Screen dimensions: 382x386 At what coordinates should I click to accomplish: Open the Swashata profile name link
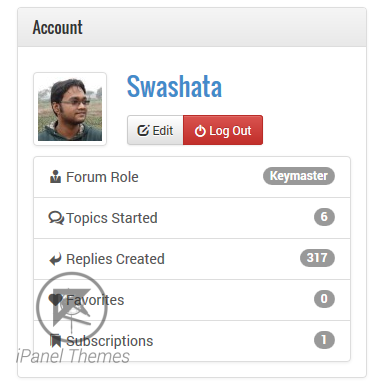coord(174,86)
